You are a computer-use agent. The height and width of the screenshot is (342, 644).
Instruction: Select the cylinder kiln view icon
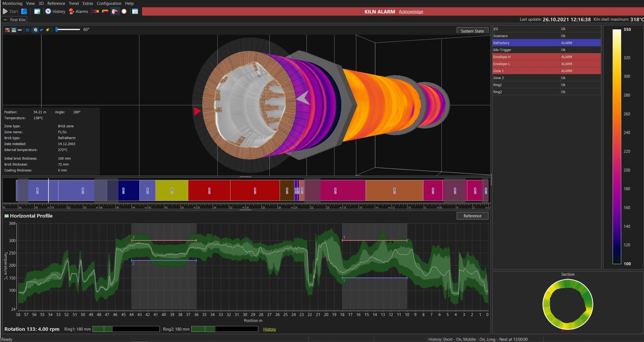point(105,11)
